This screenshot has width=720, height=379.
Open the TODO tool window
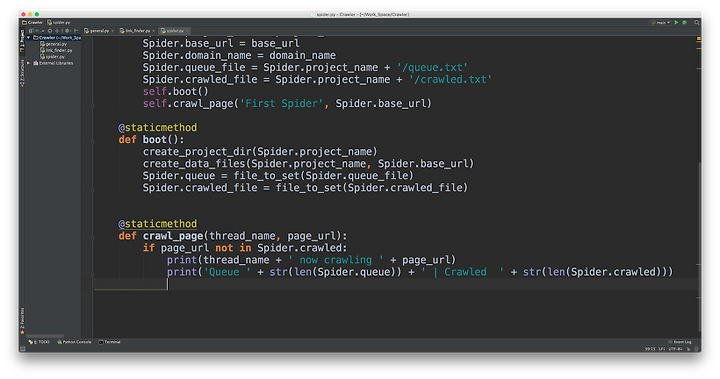[x=39, y=342]
